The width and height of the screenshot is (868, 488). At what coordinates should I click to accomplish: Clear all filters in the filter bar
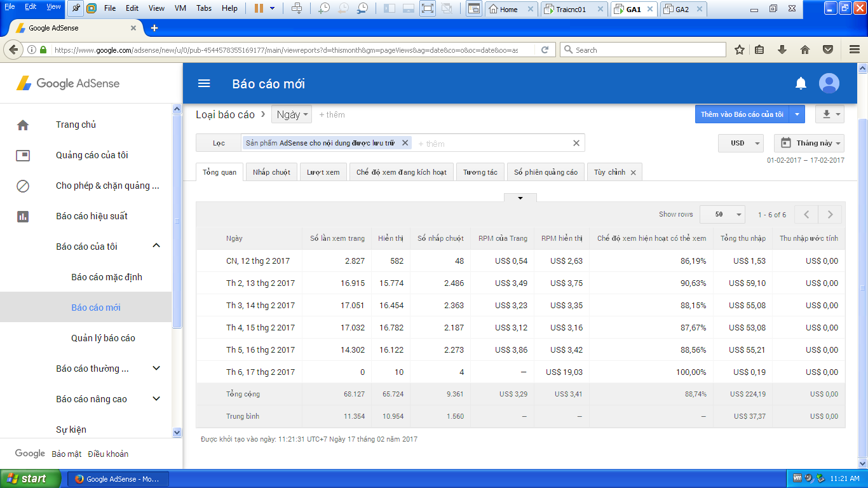(576, 143)
